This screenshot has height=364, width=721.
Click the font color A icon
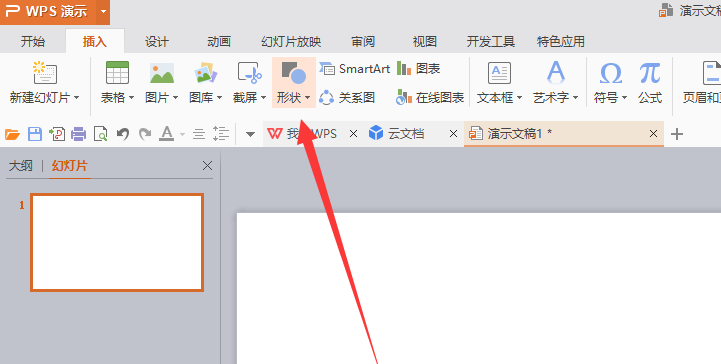(166, 134)
